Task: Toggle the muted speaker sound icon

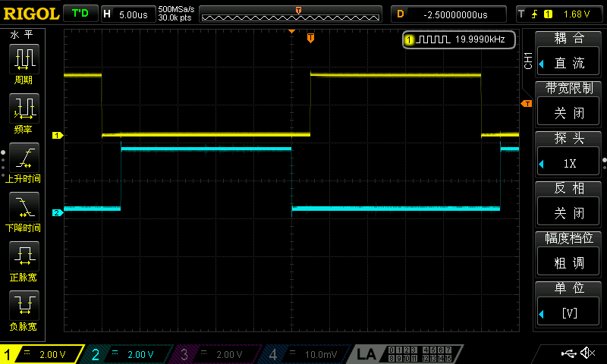Action: click(x=587, y=353)
